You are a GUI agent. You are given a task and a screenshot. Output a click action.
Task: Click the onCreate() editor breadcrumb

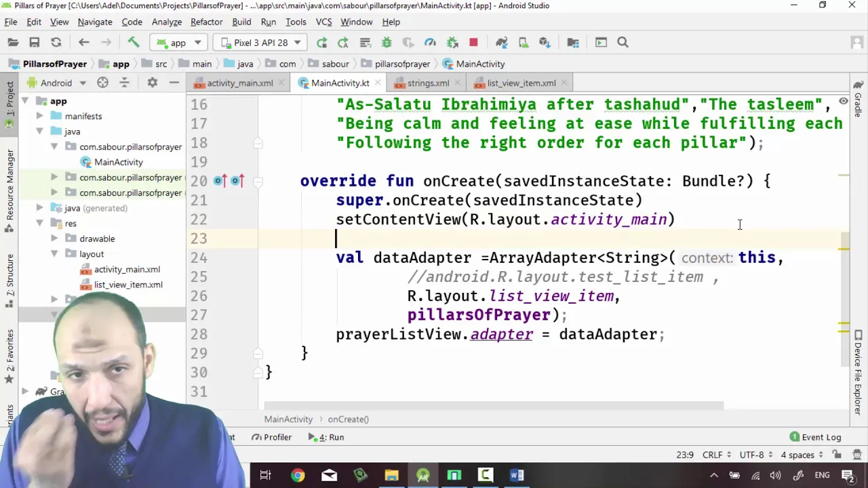pyautogui.click(x=348, y=419)
